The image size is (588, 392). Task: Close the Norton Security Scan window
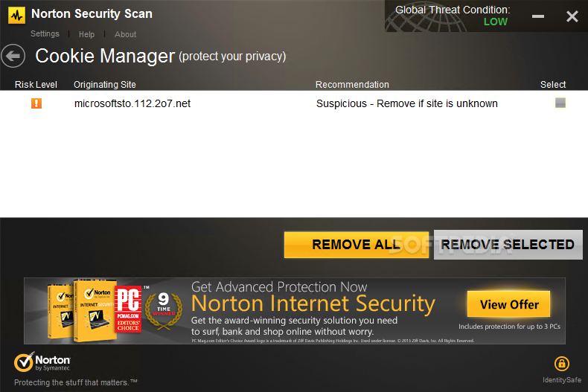(x=572, y=16)
